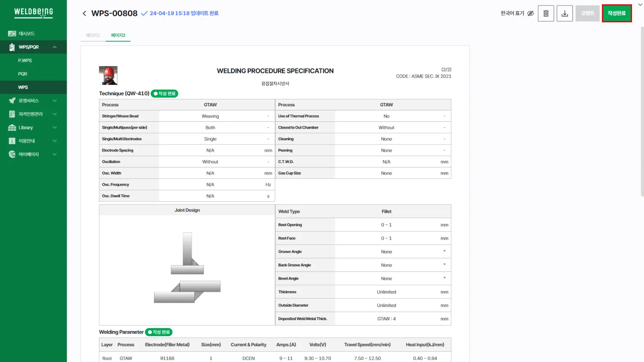This screenshot has height=362, width=644.
Task: Open PQR in the sidebar
Action: point(23,74)
